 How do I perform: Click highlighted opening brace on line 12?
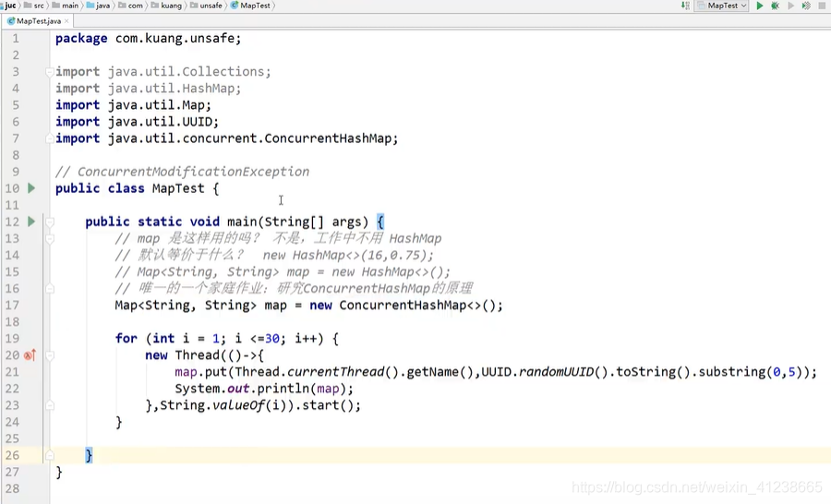(380, 222)
